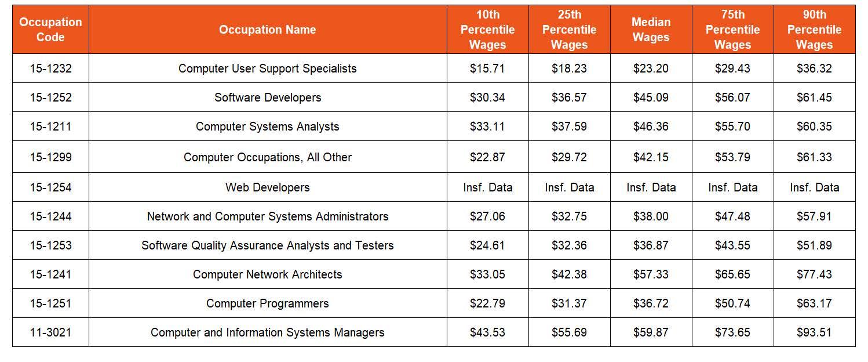Click the Web Developers row name
This screenshot has height=362, width=868.
pyautogui.click(x=268, y=187)
